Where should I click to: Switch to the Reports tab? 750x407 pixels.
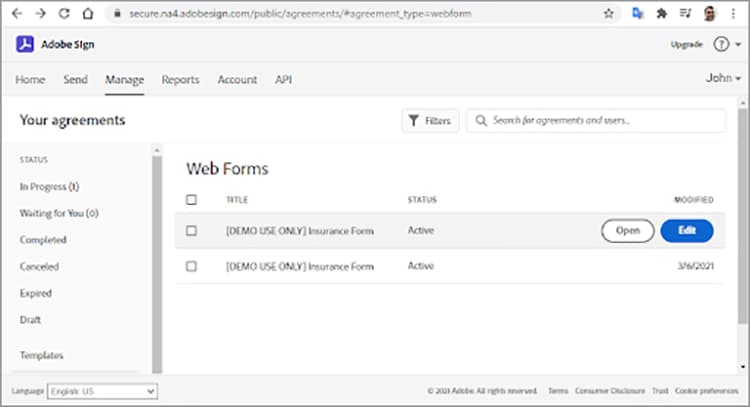click(x=180, y=79)
